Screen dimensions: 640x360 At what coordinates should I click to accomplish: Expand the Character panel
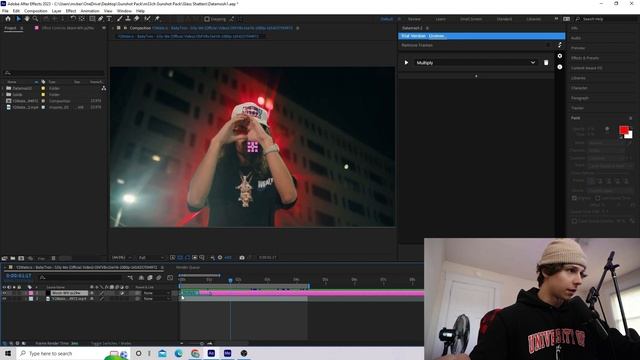[x=579, y=88]
